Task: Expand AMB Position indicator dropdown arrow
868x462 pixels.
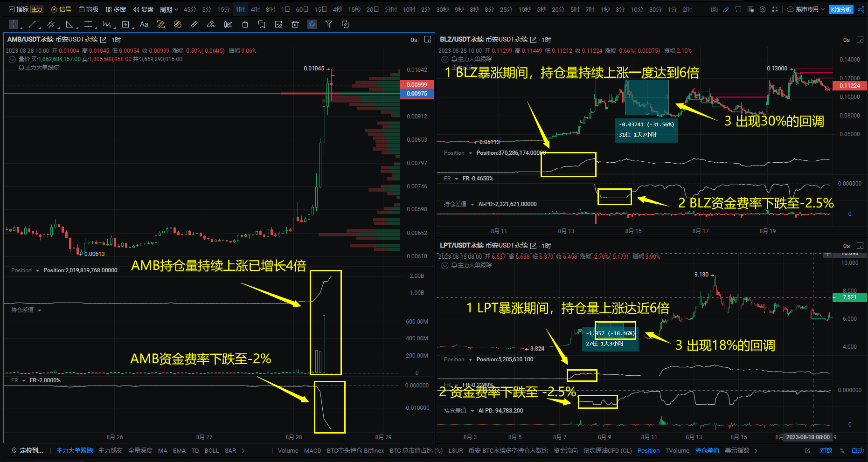Action: tap(38, 270)
